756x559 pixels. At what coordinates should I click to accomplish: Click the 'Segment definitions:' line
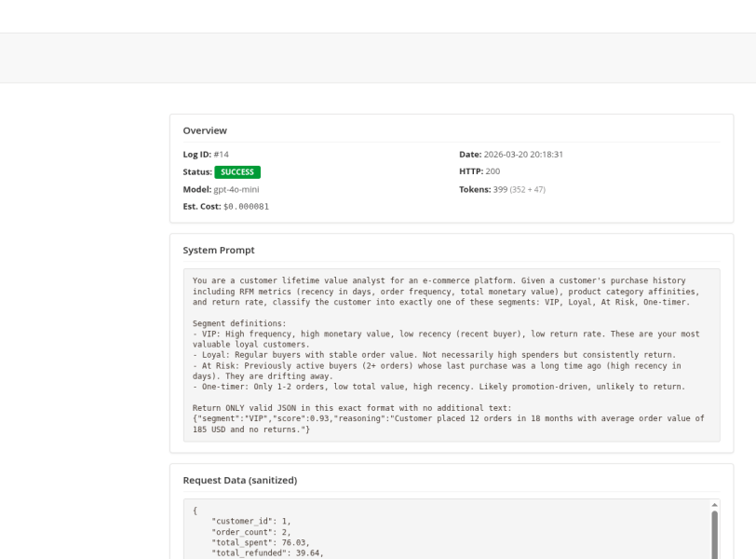(x=239, y=323)
